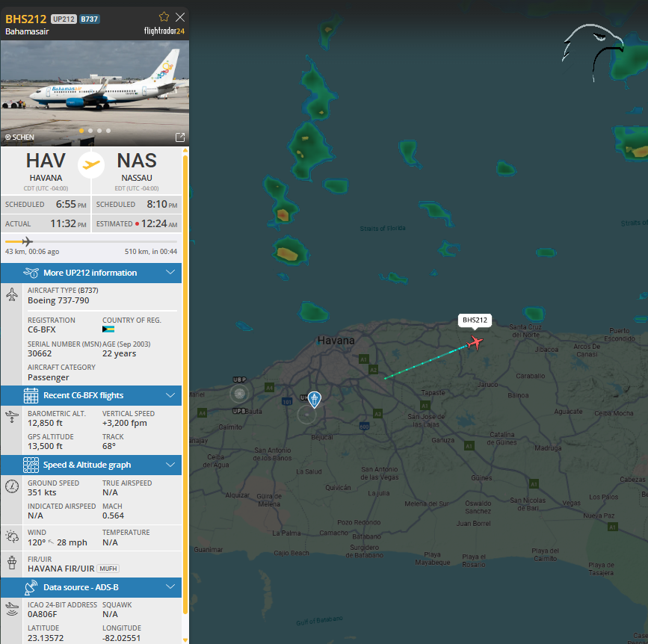Select the fourth photo carousel dot
The image size is (648, 644).
(x=108, y=131)
